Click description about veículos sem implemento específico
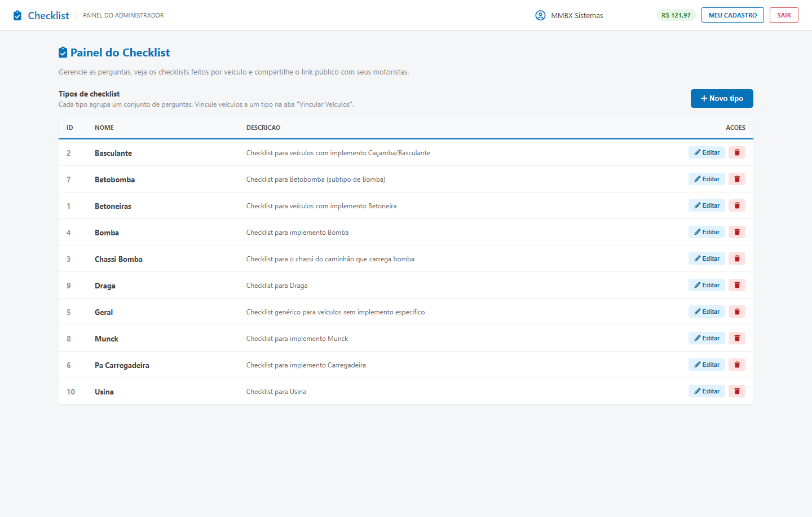The width and height of the screenshot is (812, 517). [336, 312]
